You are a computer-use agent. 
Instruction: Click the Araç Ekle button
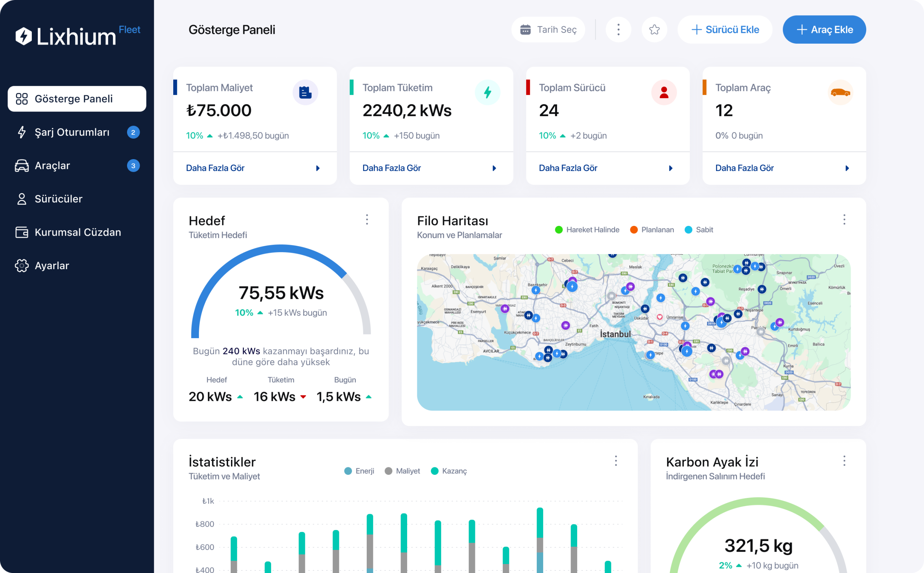click(x=824, y=30)
